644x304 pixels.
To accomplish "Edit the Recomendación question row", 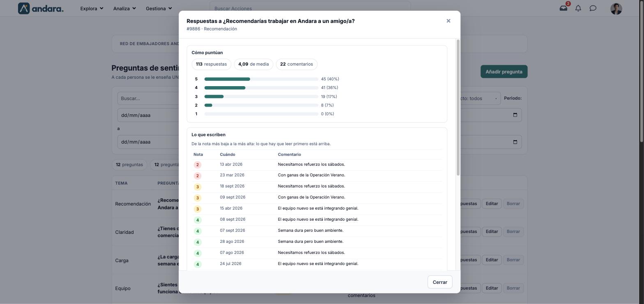I will click(492, 203).
